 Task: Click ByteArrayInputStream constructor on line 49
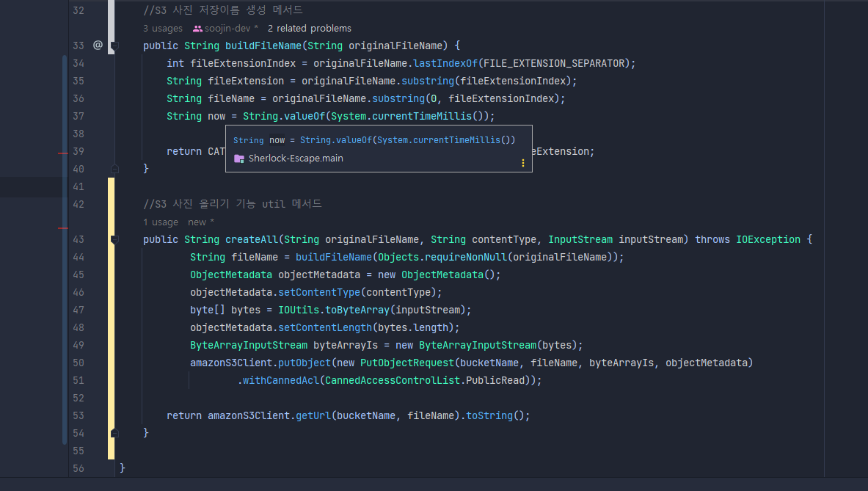tap(477, 345)
